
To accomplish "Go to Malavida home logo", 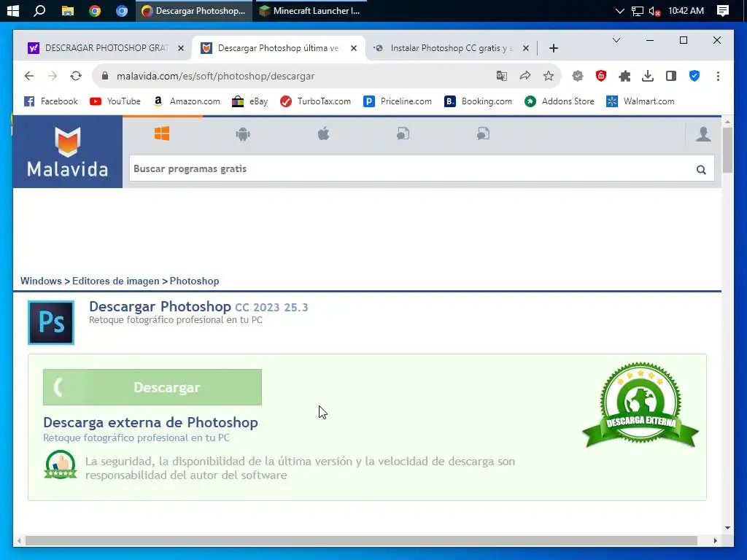I will tap(68, 152).
